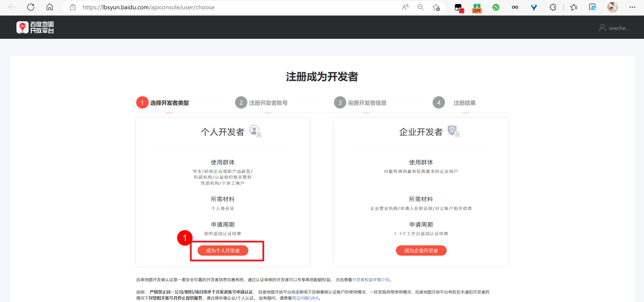644x302 pixels.
Task: Click the wwche account name
Action: click(x=619, y=28)
